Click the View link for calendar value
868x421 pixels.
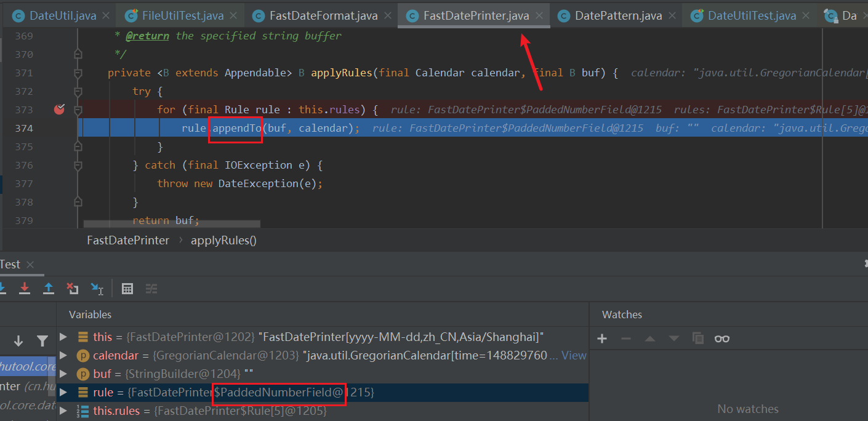tap(574, 355)
